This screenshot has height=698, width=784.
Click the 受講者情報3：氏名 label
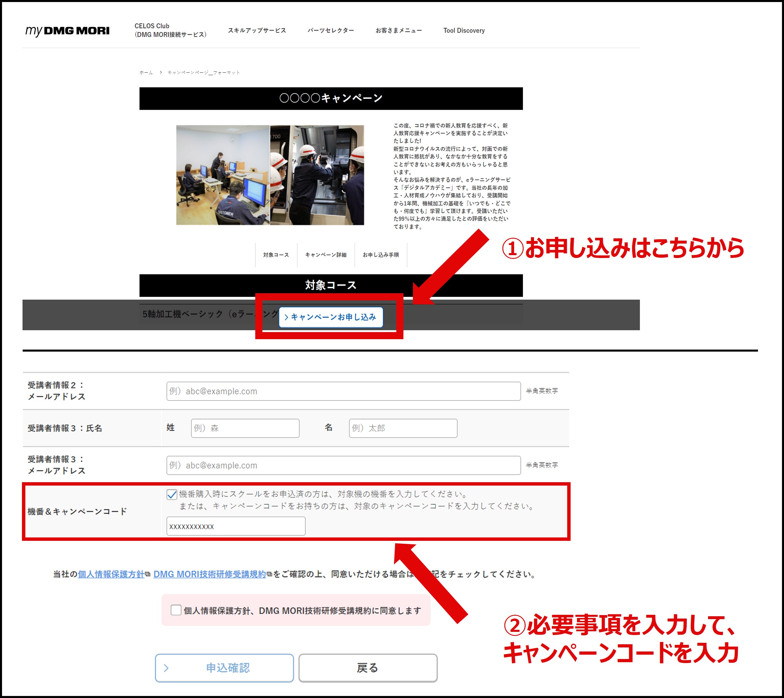pos(65,428)
